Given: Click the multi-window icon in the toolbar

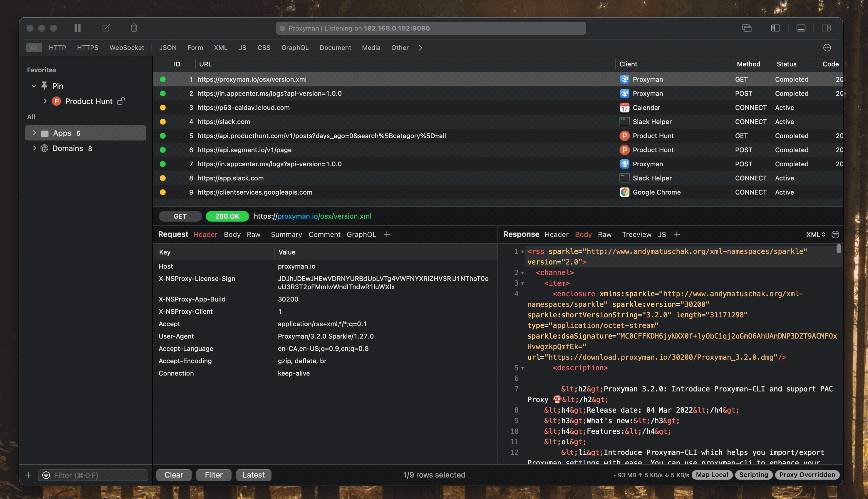Looking at the screenshot, I should tap(747, 28).
